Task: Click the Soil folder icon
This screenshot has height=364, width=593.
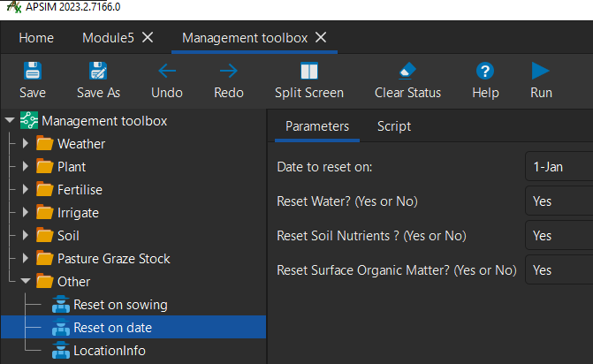Action: (x=44, y=236)
